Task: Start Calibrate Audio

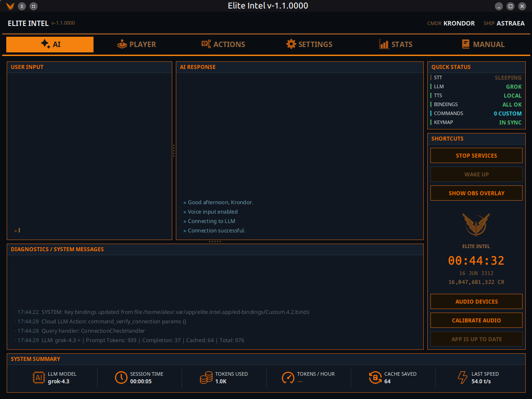Action: coord(477,320)
